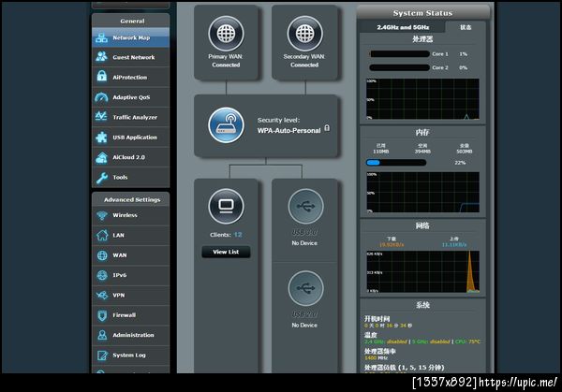Go to LAN advanced settings

pos(130,235)
